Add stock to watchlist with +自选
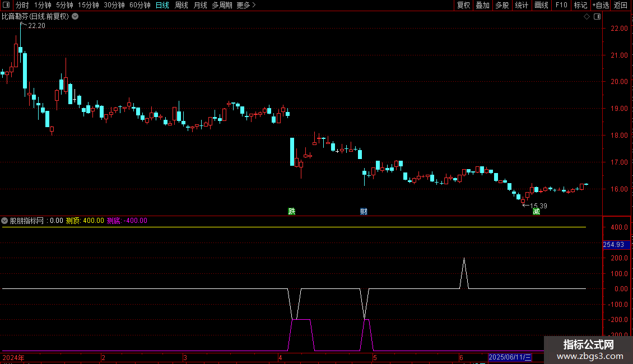The width and height of the screenshot is (633, 364). pyautogui.click(x=601, y=6)
